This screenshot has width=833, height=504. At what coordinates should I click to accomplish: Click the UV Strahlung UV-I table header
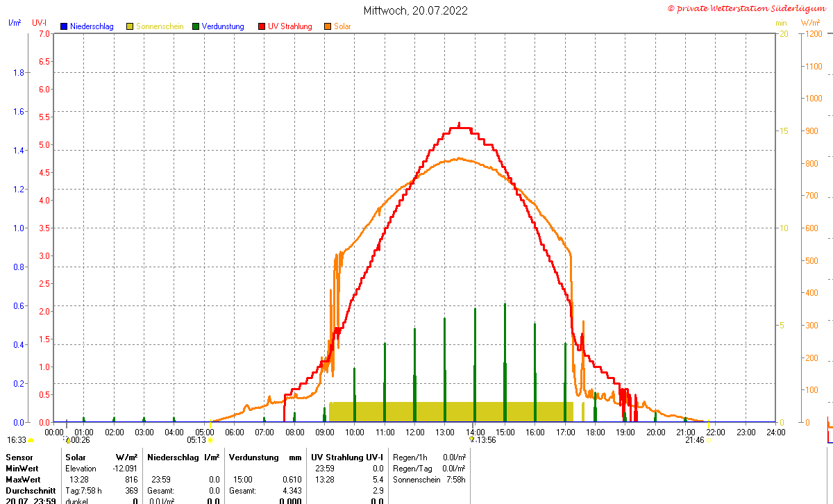tap(347, 457)
